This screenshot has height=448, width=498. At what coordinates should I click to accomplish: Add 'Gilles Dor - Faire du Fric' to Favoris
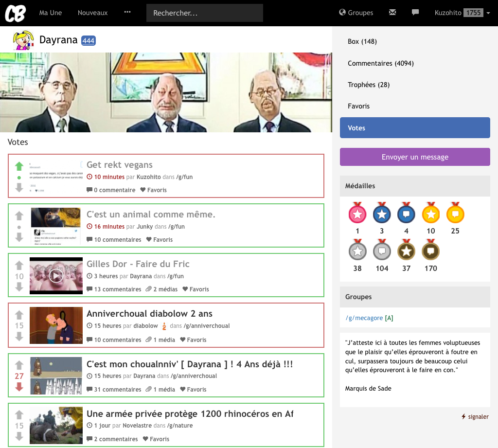click(x=196, y=289)
